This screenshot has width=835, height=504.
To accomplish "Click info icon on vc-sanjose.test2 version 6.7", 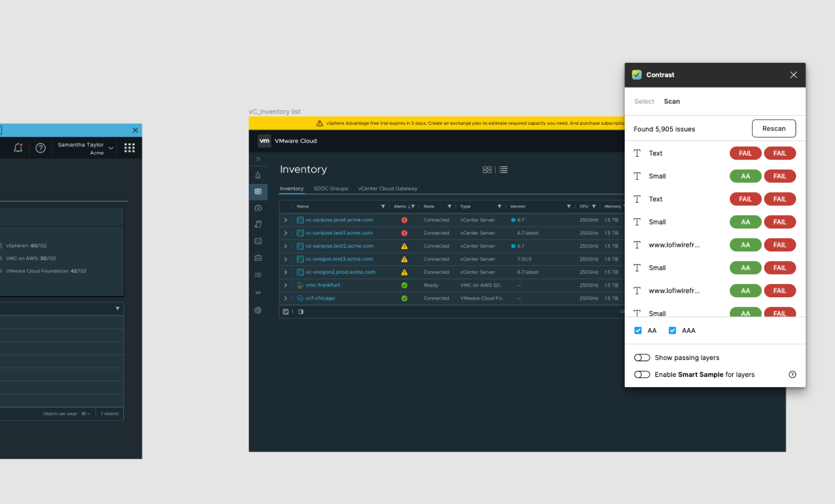I will pyautogui.click(x=513, y=246).
